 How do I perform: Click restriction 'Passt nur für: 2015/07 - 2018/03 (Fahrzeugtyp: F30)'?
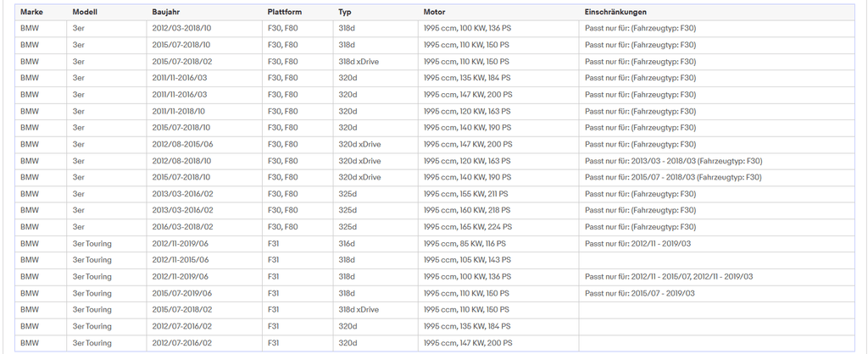tap(673, 178)
